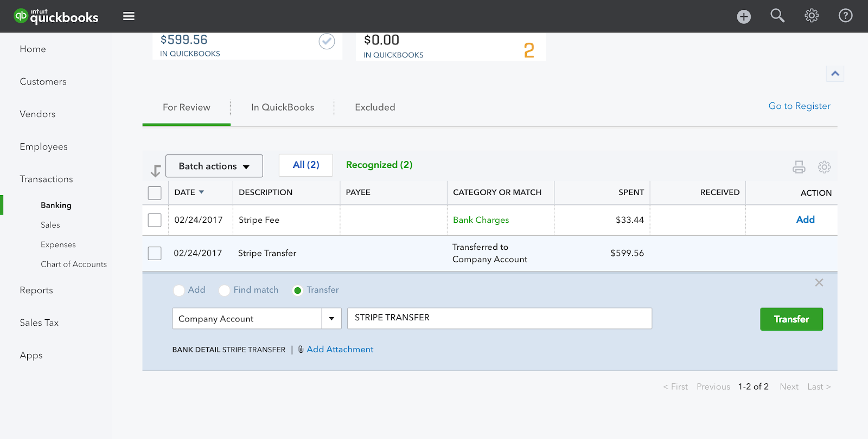Open the Create plus icon
The width and height of the screenshot is (868, 439).
tap(744, 17)
